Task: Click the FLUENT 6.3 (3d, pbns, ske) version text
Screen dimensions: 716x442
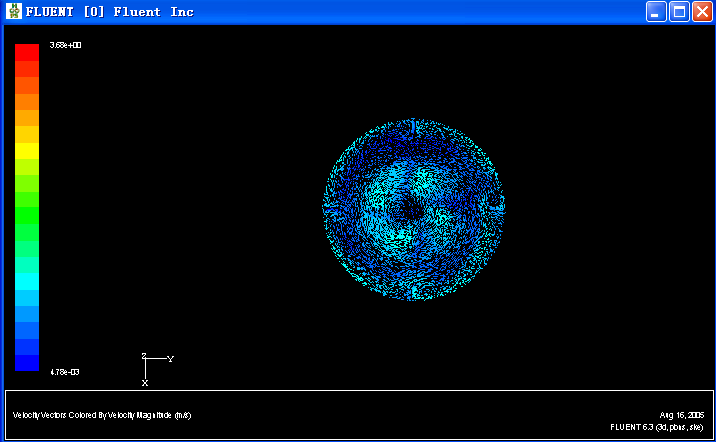Action: point(657,427)
